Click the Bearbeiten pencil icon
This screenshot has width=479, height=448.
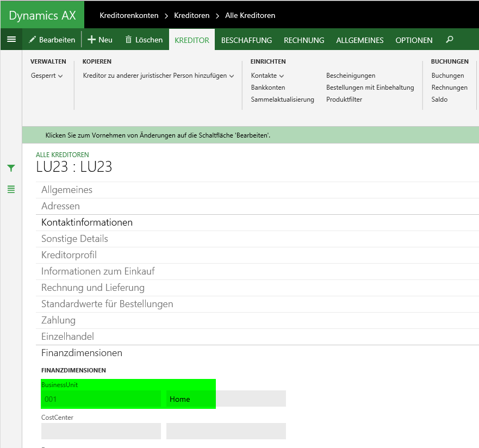click(x=33, y=40)
